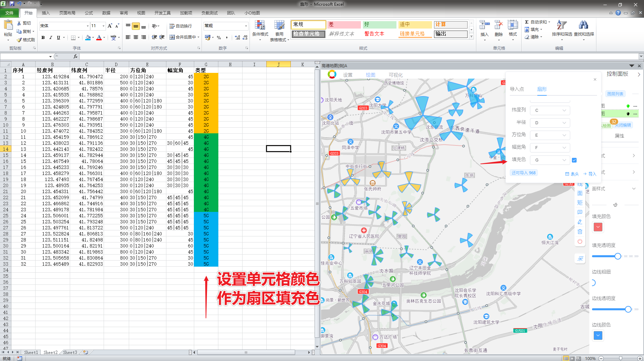The height and width of the screenshot is (361, 644).
Task: Click the border opacity (边线透明度) slider handle
Action: (628, 309)
